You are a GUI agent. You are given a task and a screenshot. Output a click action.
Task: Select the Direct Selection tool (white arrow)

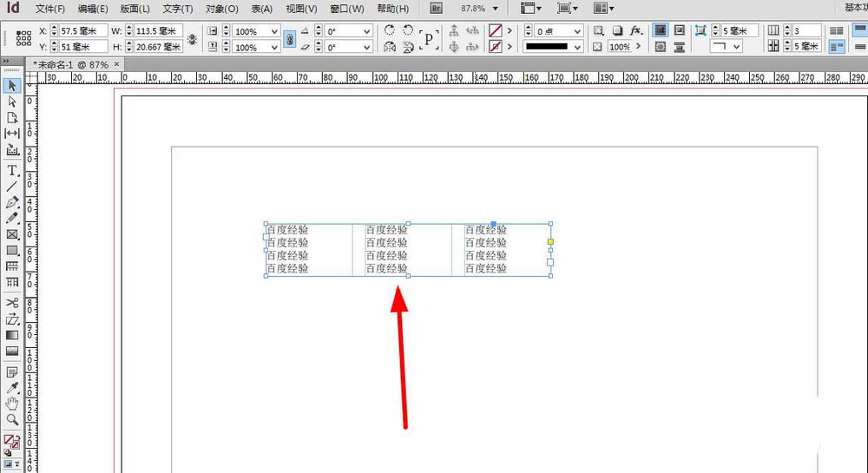point(12,102)
